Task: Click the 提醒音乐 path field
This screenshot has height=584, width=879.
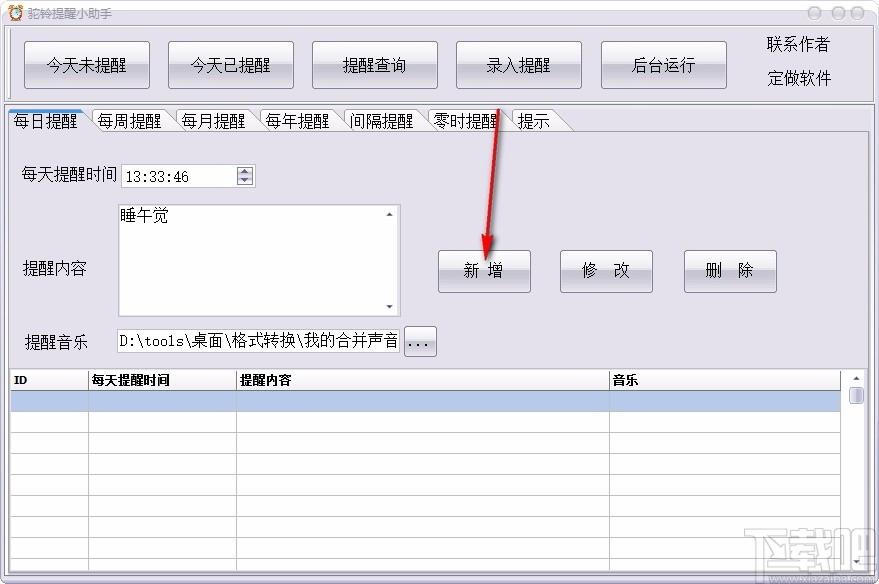Action: [258, 341]
